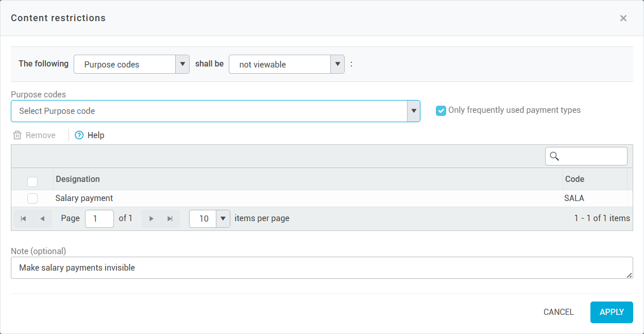Click the Cancel button

coord(558,312)
